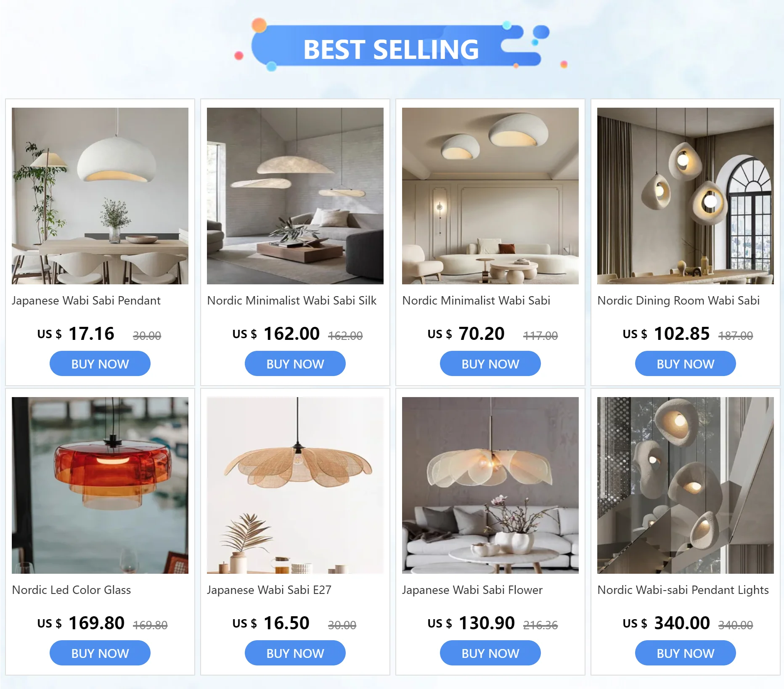
Task: Open the Japanese Wabi Sabi Flower title link
Action: pos(472,590)
